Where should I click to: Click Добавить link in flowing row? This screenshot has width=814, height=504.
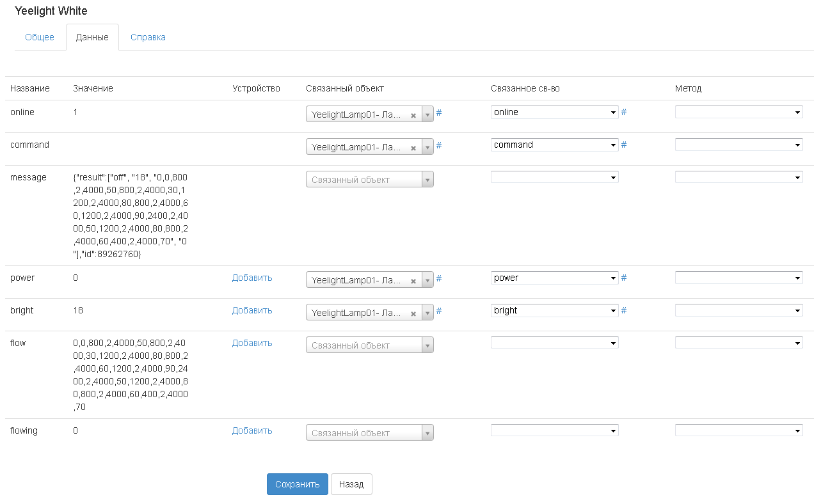pyautogui.click(x=252, y=430)
